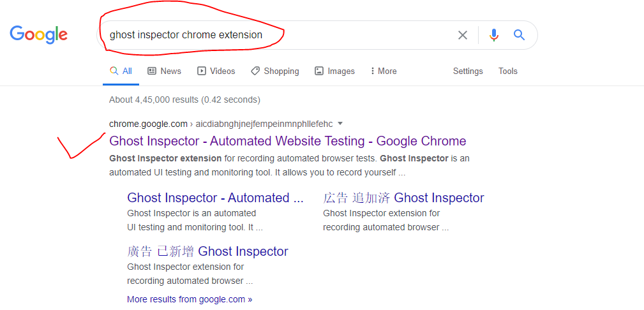
Task: Click the Google logo
Action: [38, 35]
